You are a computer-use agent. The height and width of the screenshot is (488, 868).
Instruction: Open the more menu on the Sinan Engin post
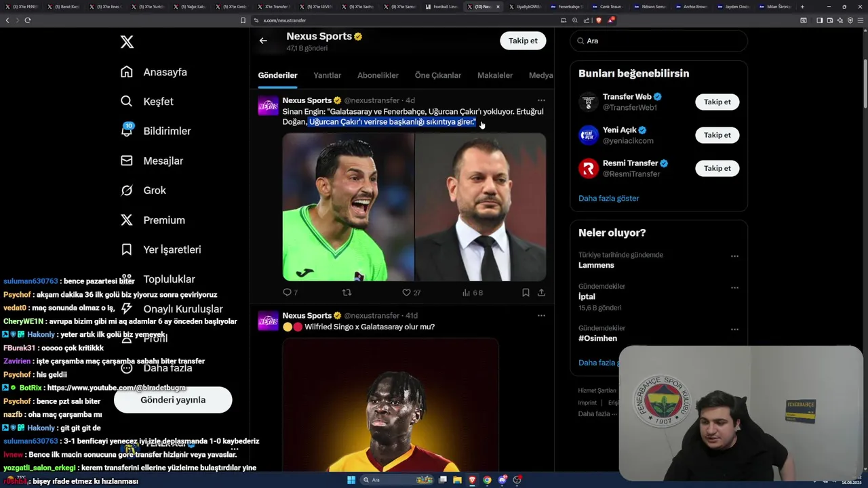pos(541,100)
